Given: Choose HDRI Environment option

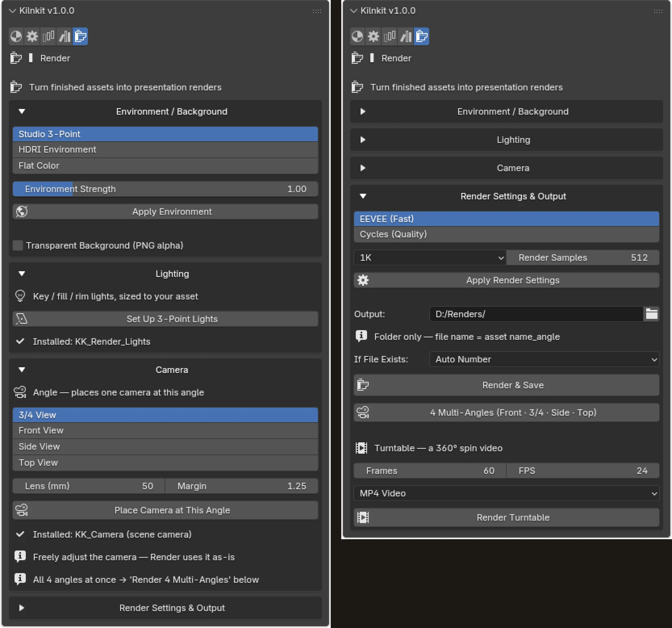Looking at the screenshot, I should pyautogui.click(x=165, y=150).
